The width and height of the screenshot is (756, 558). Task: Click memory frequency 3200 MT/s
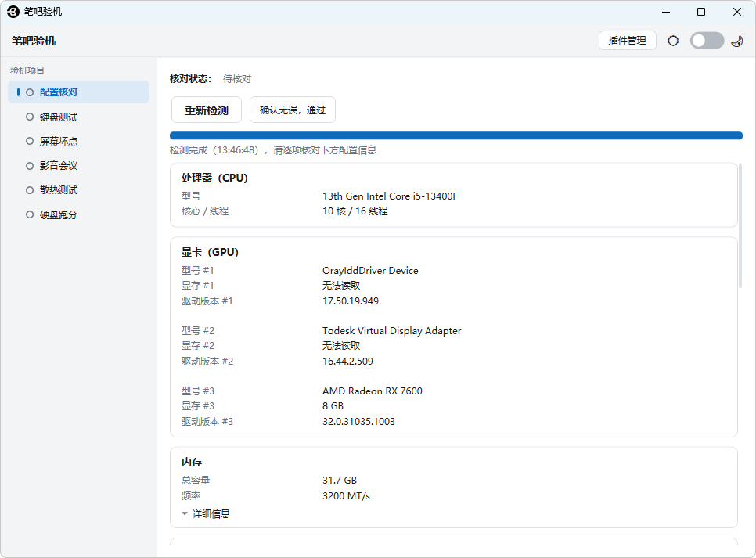[x=346, y=496]
